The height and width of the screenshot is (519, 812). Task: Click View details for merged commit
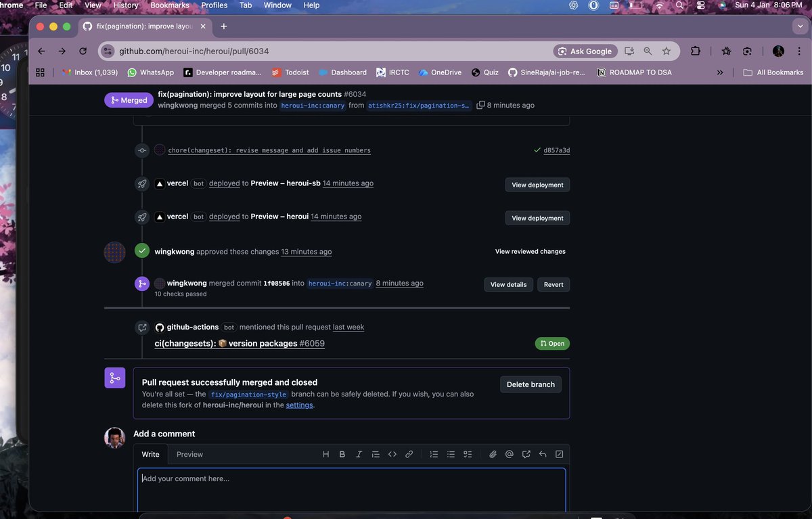coord(508,285)
